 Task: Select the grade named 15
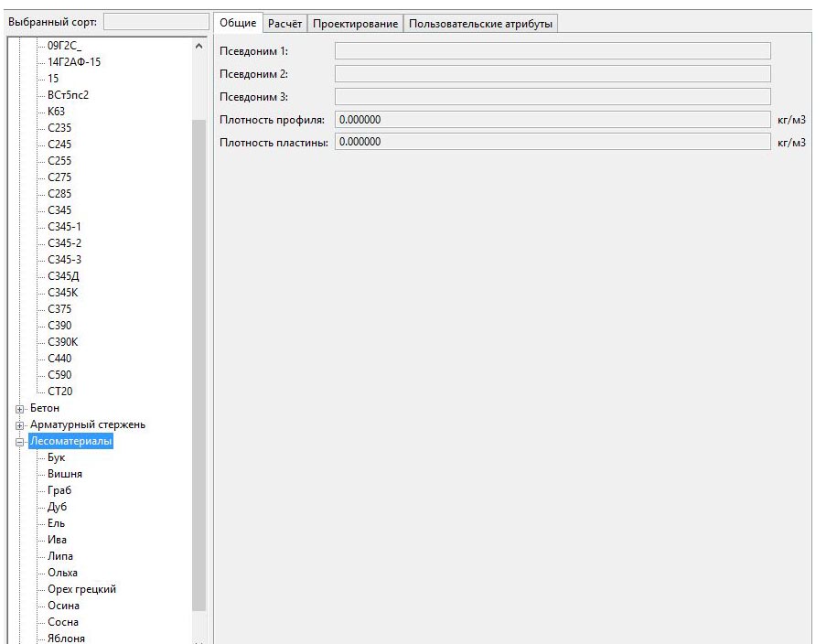pos(53,79)
